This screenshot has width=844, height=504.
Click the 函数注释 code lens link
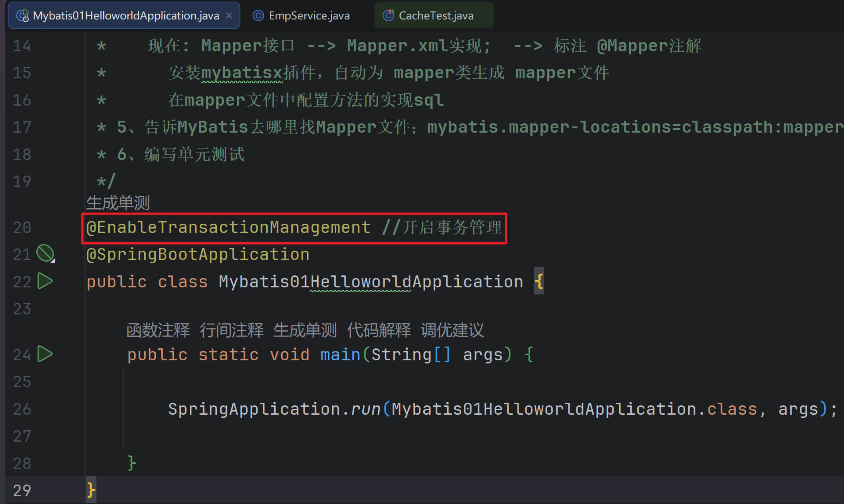[158, 330]
